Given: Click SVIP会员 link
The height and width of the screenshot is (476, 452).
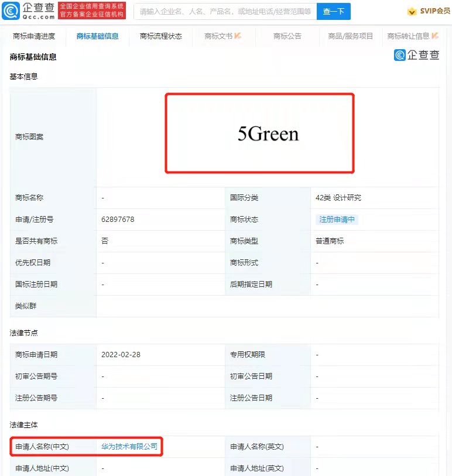Looking at the screenshot, I should [435, 11].
